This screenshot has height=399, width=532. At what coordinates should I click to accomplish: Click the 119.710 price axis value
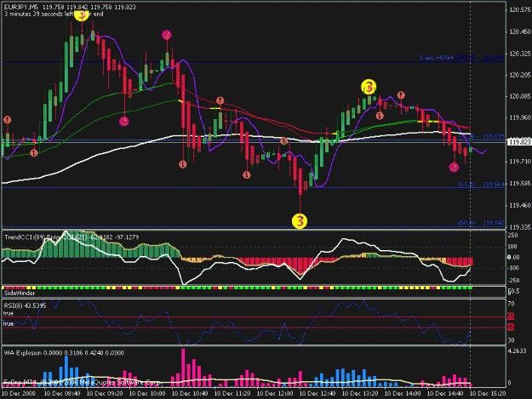tap(520, 162)
